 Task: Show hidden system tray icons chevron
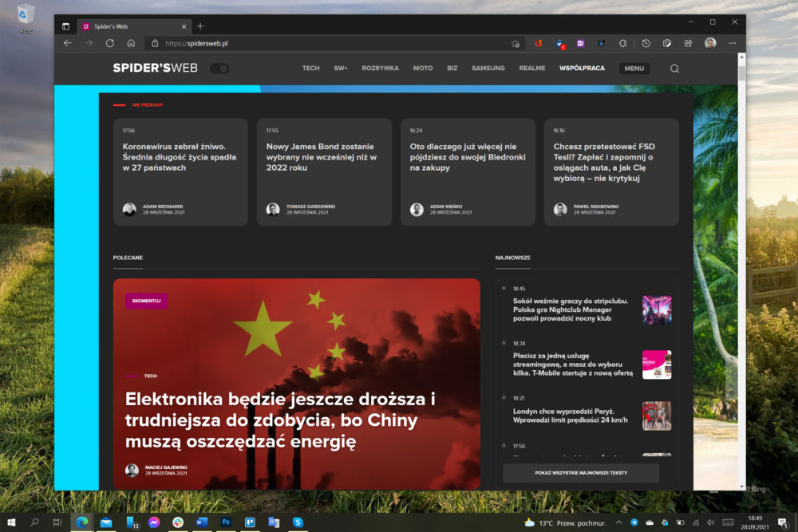point(618,522)
